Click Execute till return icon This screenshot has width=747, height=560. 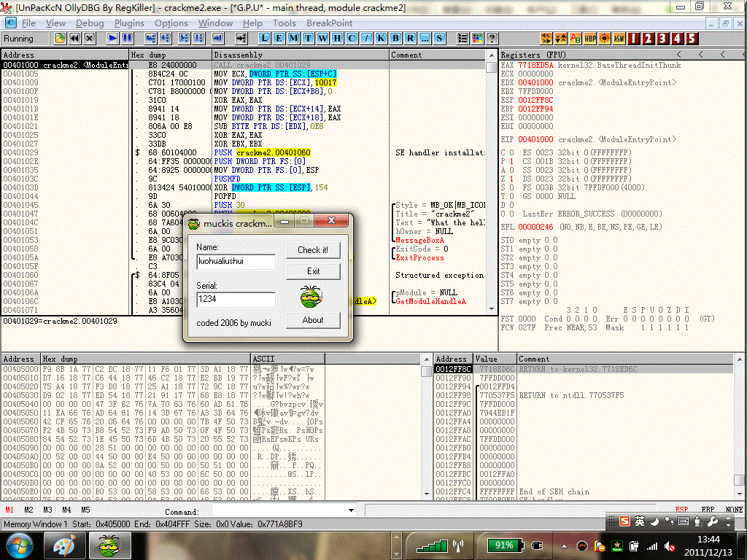[x=217, y=39]
